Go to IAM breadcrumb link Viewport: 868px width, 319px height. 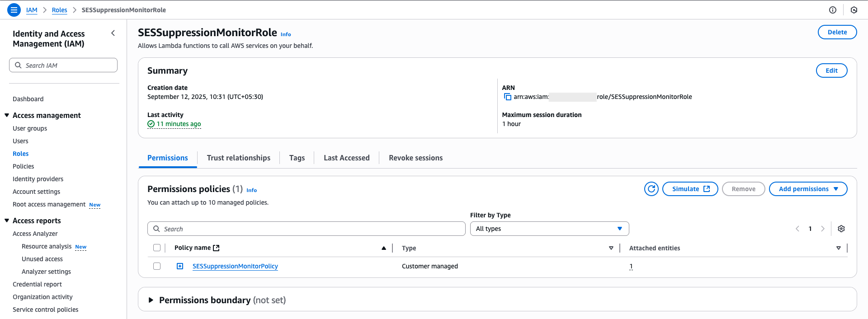pyautogui.click(x=32, y=10)
